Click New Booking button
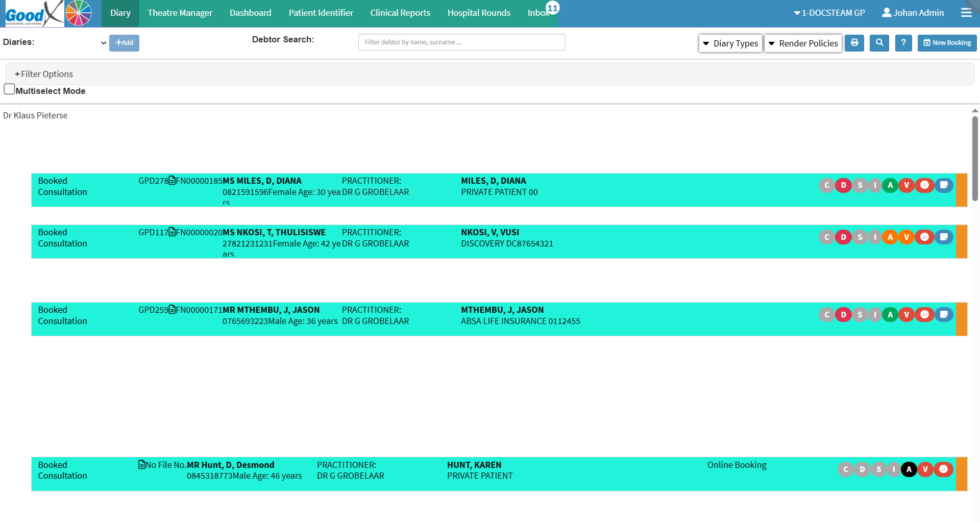This screenshot has width=980, height=522. pyautogui.click(x=947, y=43)
